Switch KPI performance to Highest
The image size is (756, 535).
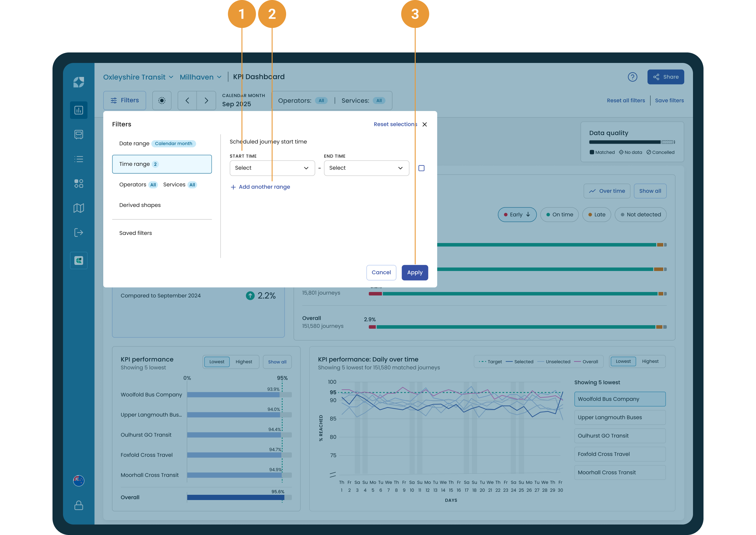(x=244, y=362)
